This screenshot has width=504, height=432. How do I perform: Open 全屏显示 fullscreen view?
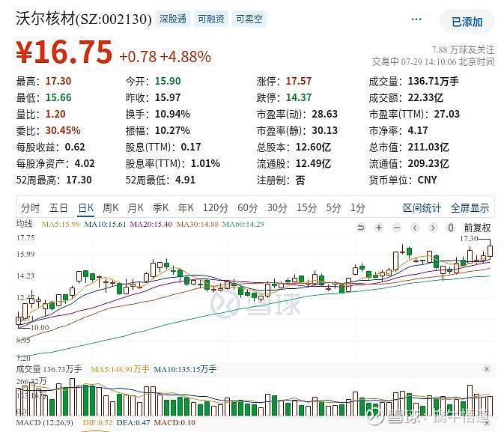(x=470, y=208)
